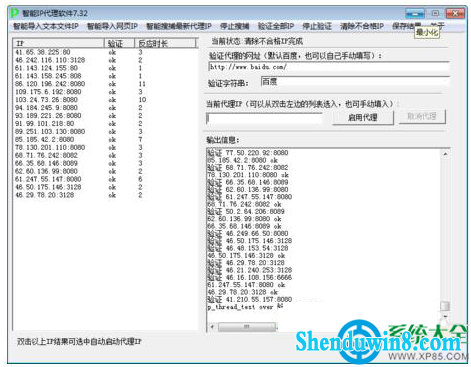Choose 验证全部IP from the menu bar
Image resolution: width=471 pixels, height=367 pixels.
[276, 26]
